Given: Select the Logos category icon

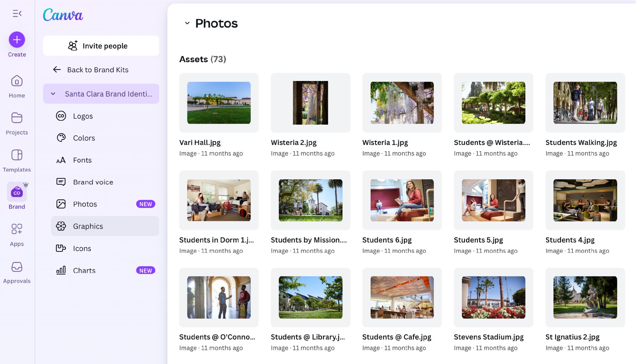Looking at the screenshot, I should [61, 116].
